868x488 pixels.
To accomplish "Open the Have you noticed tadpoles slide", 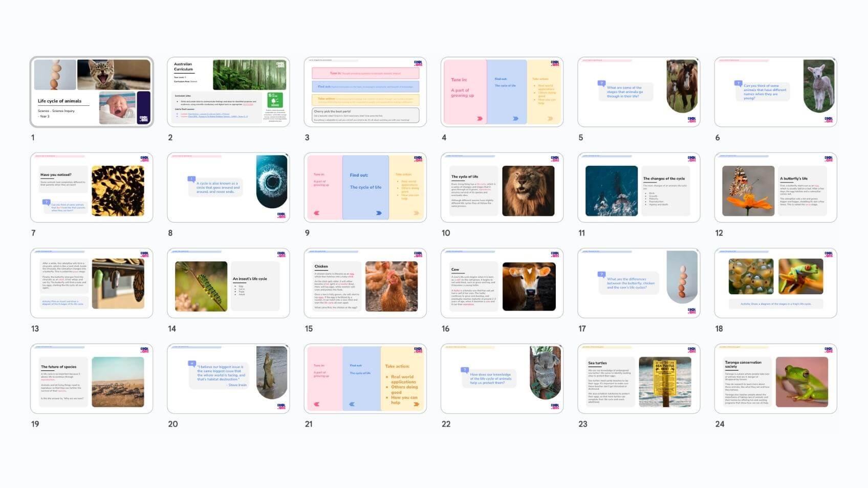I will click(x=92, y=188).
